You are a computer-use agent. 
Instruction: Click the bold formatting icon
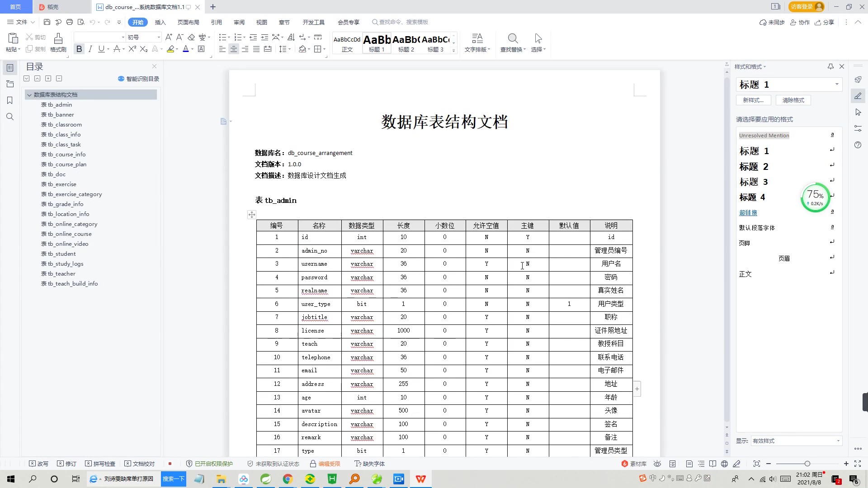(79, 49)
